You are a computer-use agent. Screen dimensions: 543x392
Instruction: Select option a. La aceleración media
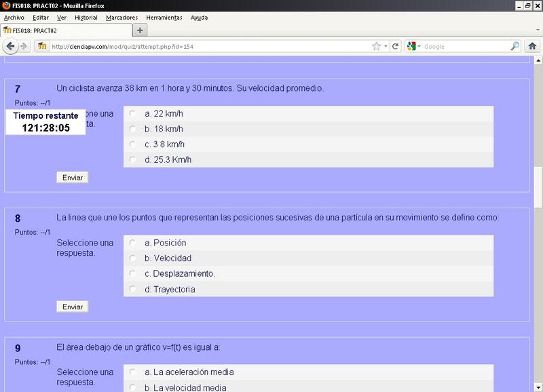[x=132, y=372]
